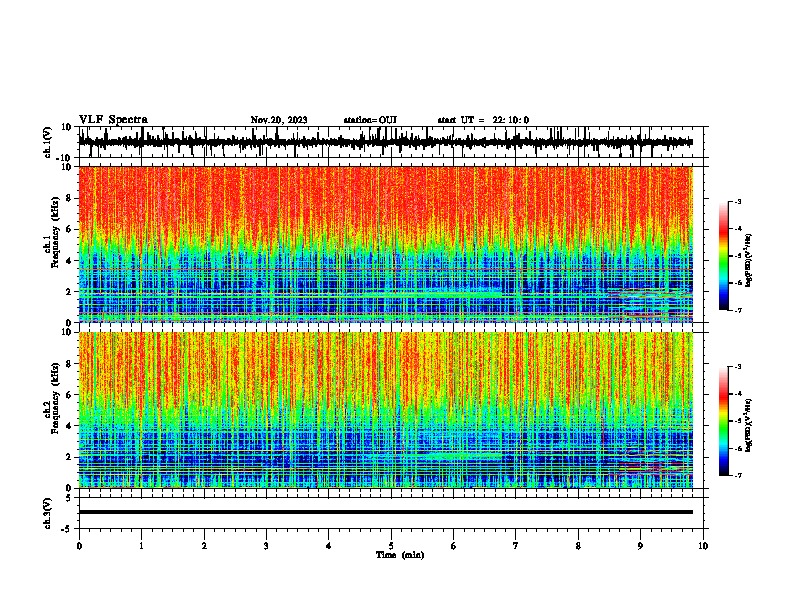Click the "-7" label on ch.2 color bar

(737, 476)
